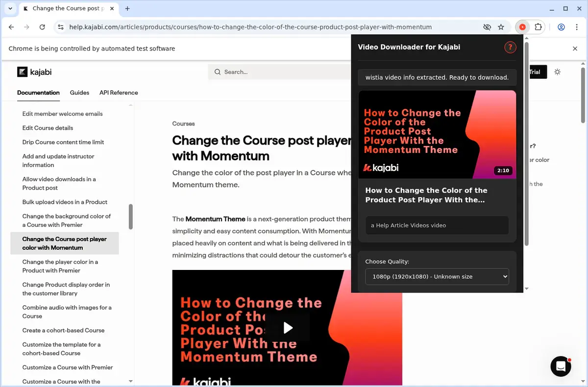Bookmark this page with the star icon
Viewport: 588px width, 387px height.
pyautogui.click(x=501, y=27)
